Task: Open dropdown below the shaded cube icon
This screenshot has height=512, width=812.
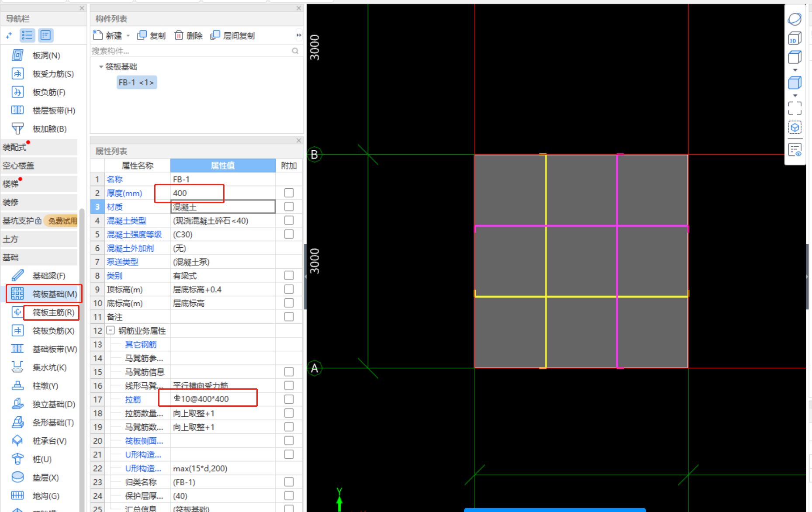Action: (x=795, y=95)
